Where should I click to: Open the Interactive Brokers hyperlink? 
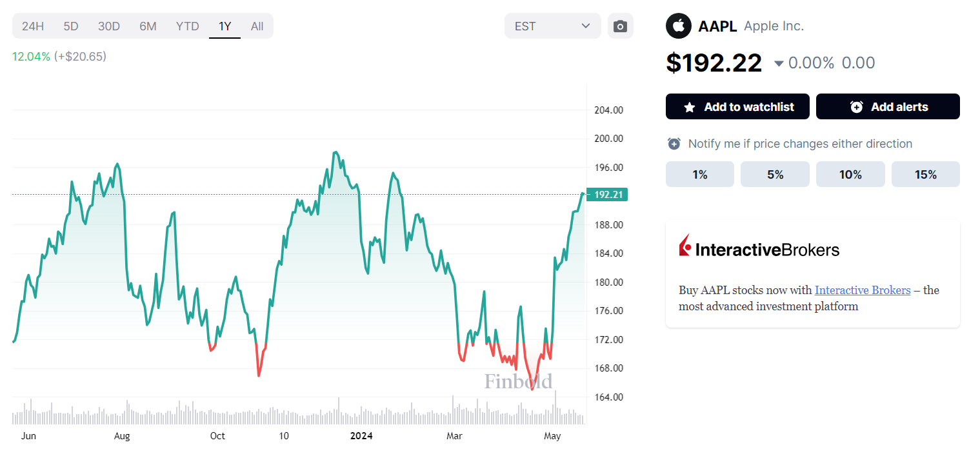[x=863, y=290]
